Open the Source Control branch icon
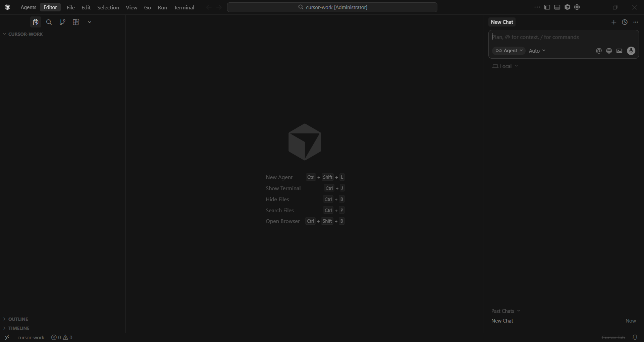Image resolution: width=644 pixels, height=342 pixels. 62,22
